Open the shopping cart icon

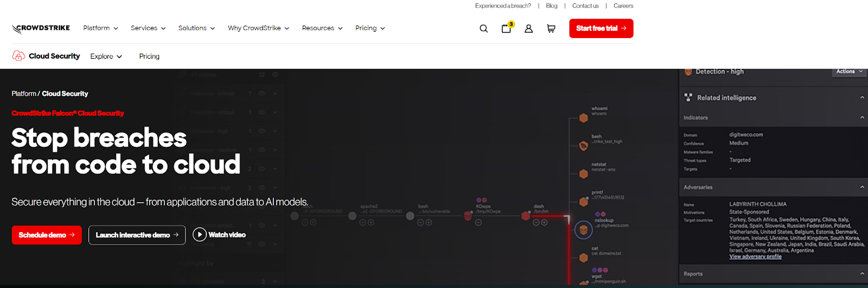click(x=551, y=28)
